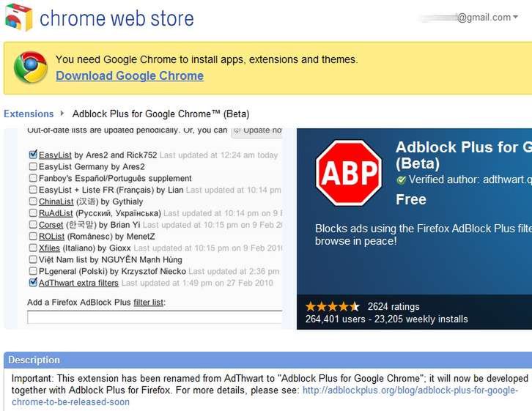532x411 pixels.
Task: Uncheck AdThwart extra filters checkbox
Action: tap(33, 282)
